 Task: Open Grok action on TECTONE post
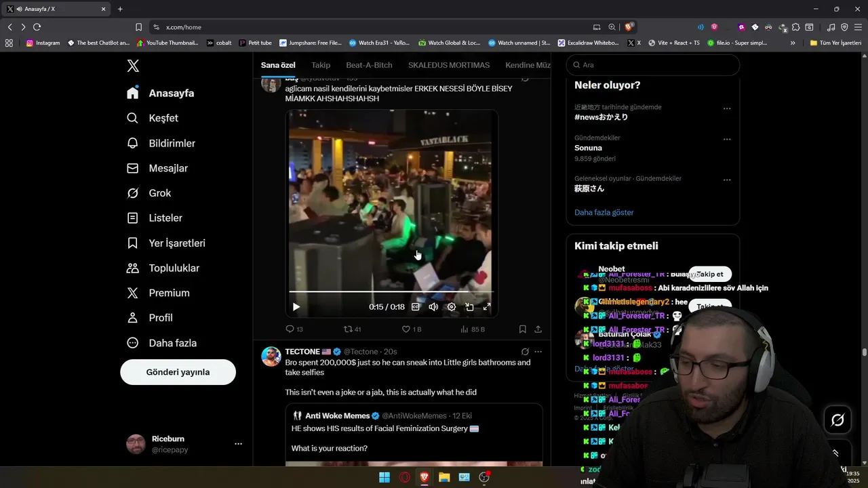click(x=525, y=352)
